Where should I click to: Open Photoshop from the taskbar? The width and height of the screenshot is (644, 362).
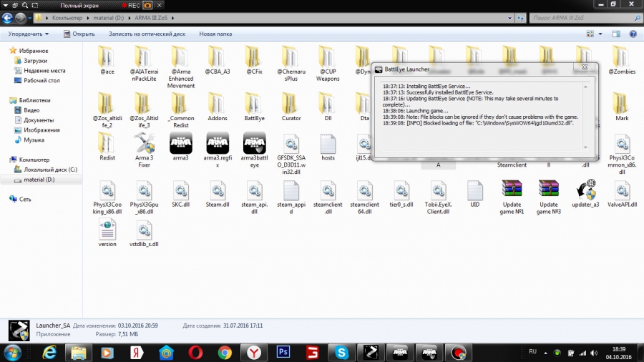tap(283, 353)
